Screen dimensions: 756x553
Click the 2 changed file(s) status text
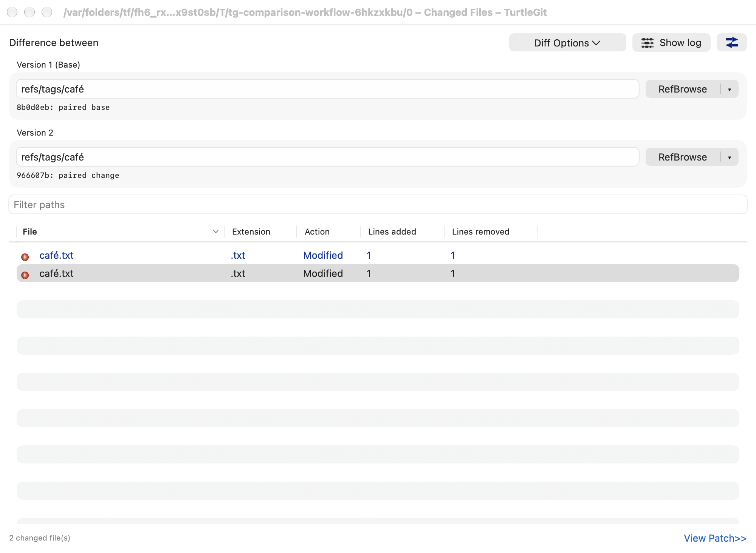[x=40, y=538]
